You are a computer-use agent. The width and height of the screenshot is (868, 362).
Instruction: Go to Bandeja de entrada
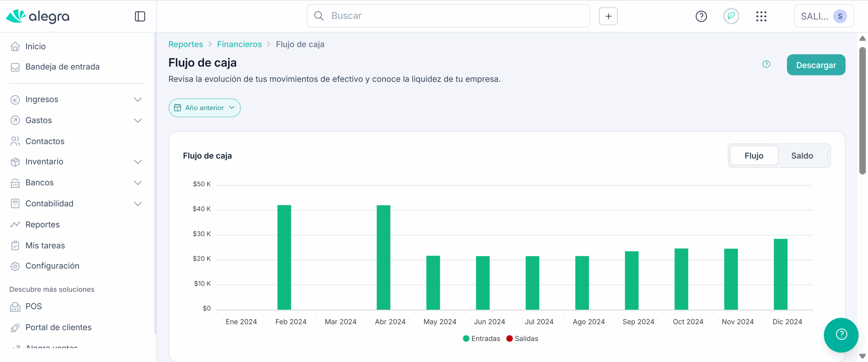(x=62, y=67)
